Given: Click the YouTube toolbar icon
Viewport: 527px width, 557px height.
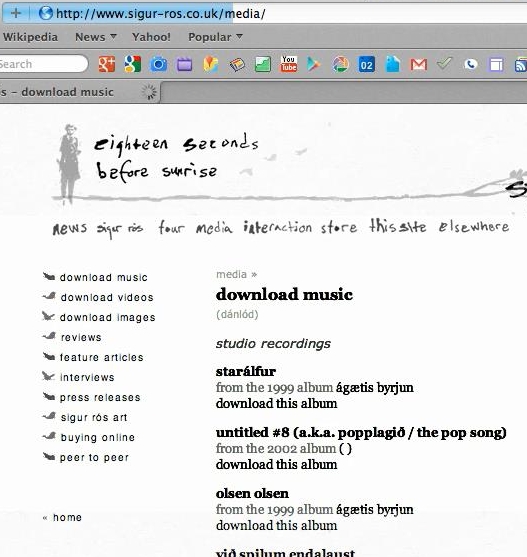Looking at the screenshot, I should (x=289, y=64).
